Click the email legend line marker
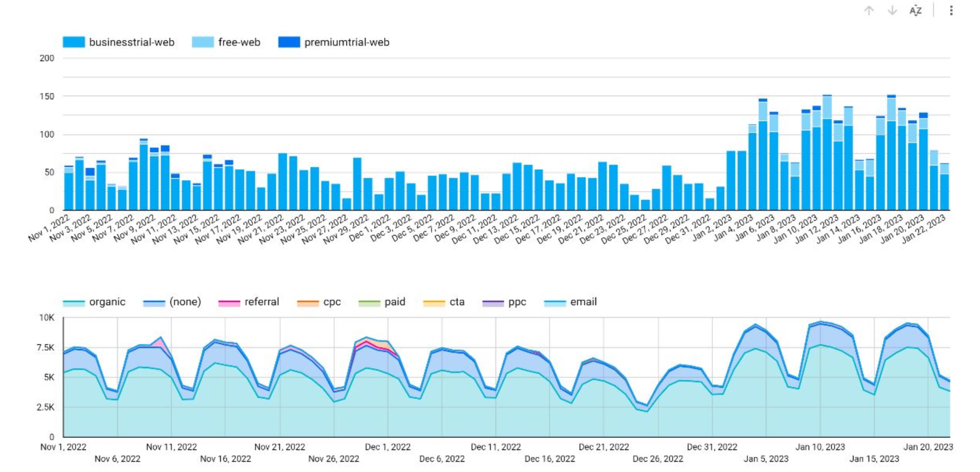Viewport: 980px width, 472px height. [555, 303]
